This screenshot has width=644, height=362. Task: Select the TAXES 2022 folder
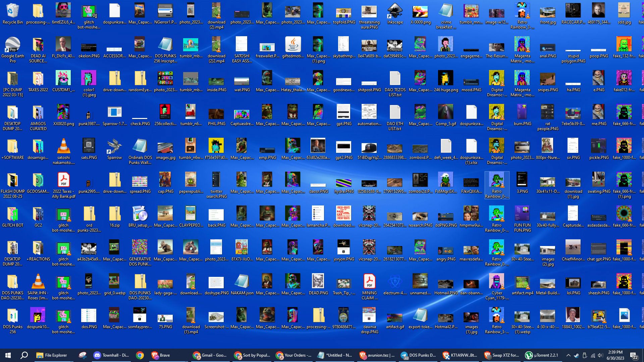pos(38,79)
